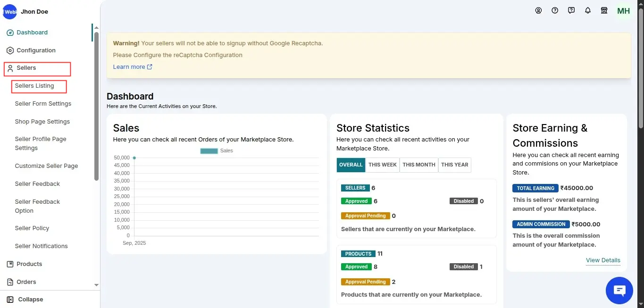Click the user profile icon in top bar
644x308 pixels.
[538, 10]
